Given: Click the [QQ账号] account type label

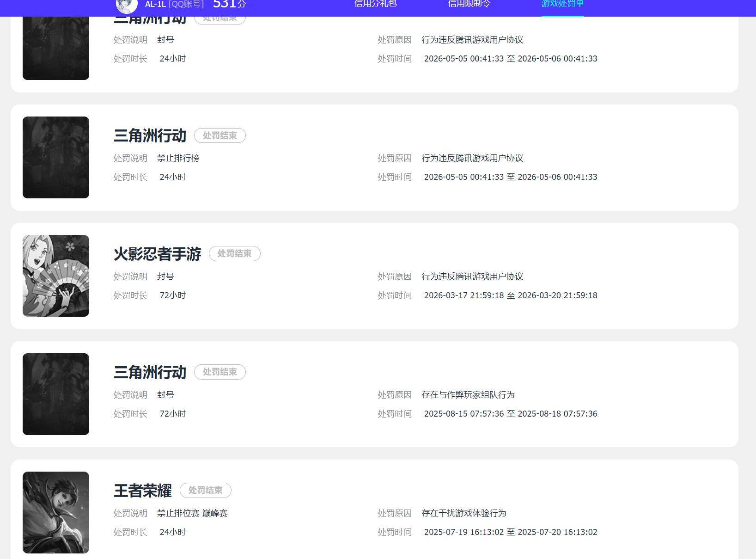Looking at the screenshot, I should pos(186,5).
